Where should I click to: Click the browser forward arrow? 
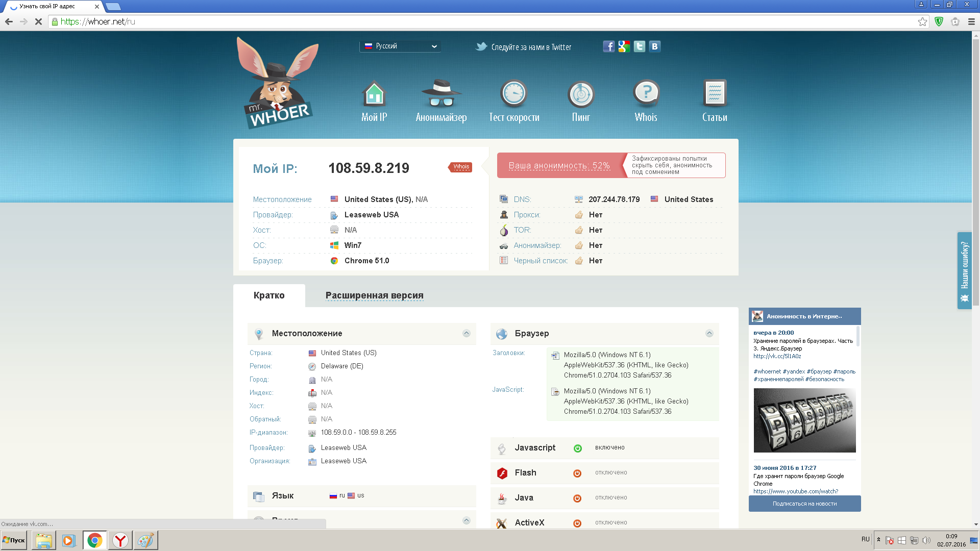click(23, 21)
